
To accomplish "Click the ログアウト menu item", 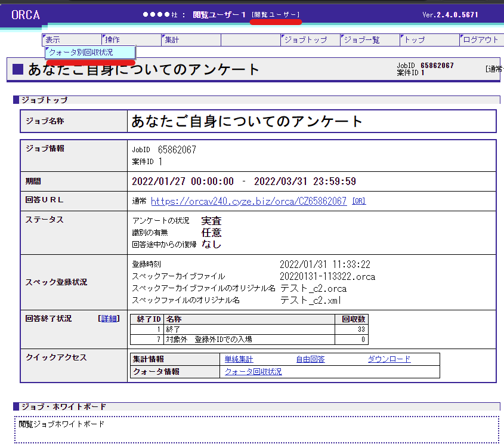I will point(482,40).
